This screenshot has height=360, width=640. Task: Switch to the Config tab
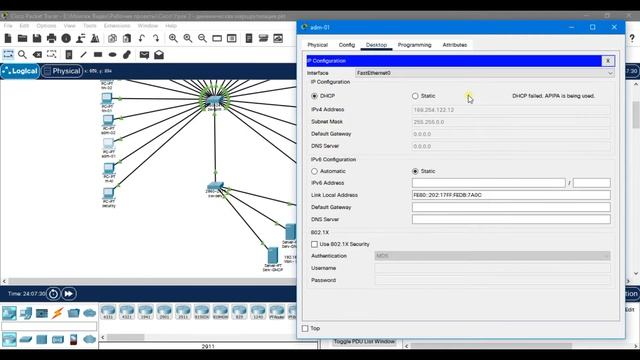click(347, 45)
